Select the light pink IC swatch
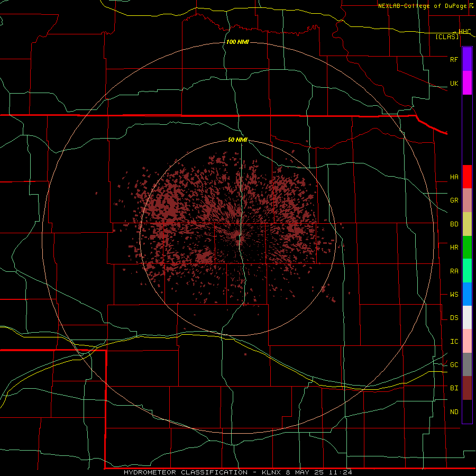Viewport: 476px width, 476px height. (467, 341)
